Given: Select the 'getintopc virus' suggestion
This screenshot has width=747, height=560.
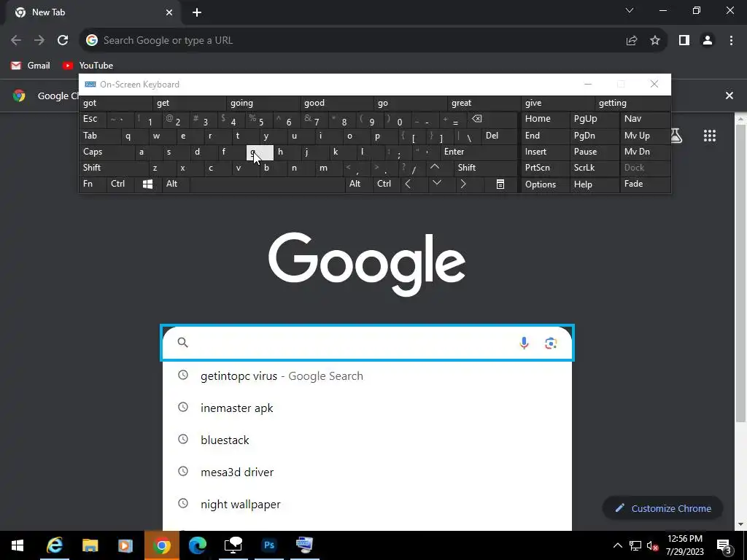Looking at the screenshot, I should 367,376.
